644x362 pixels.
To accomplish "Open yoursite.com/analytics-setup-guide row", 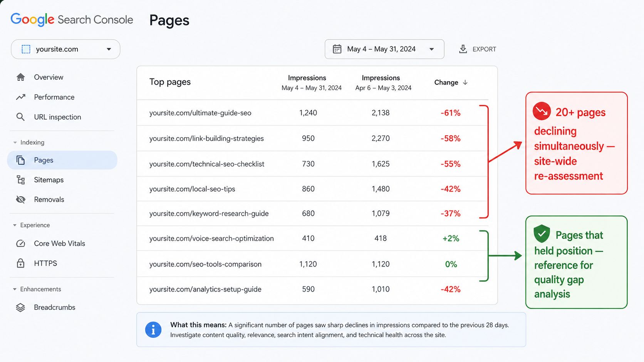I will (312, 289).
